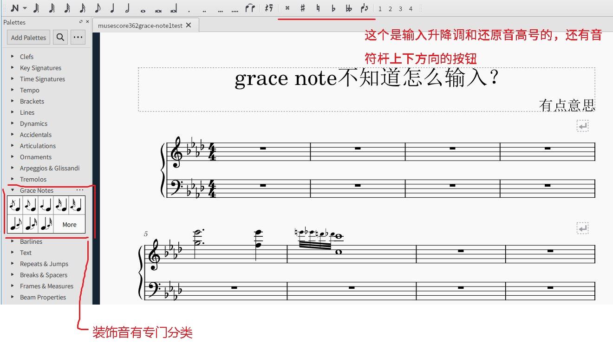Click the tie icon in the toolbar

pos(251,8)
